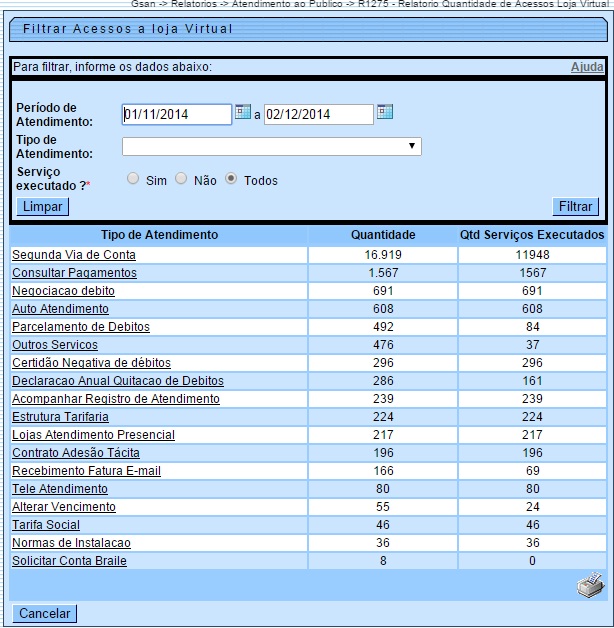Screen dimensions: 614x628
Task: Select the Sim radio button
Action: pyautogui.click(x=133, y=179)
